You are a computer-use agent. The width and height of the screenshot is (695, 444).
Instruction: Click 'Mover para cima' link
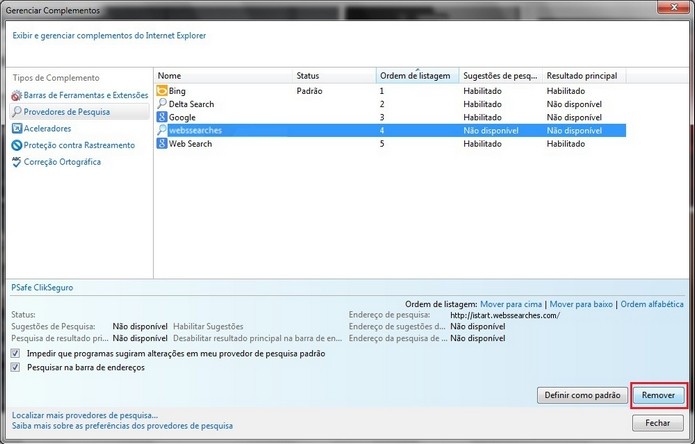(x=511, y=304)
